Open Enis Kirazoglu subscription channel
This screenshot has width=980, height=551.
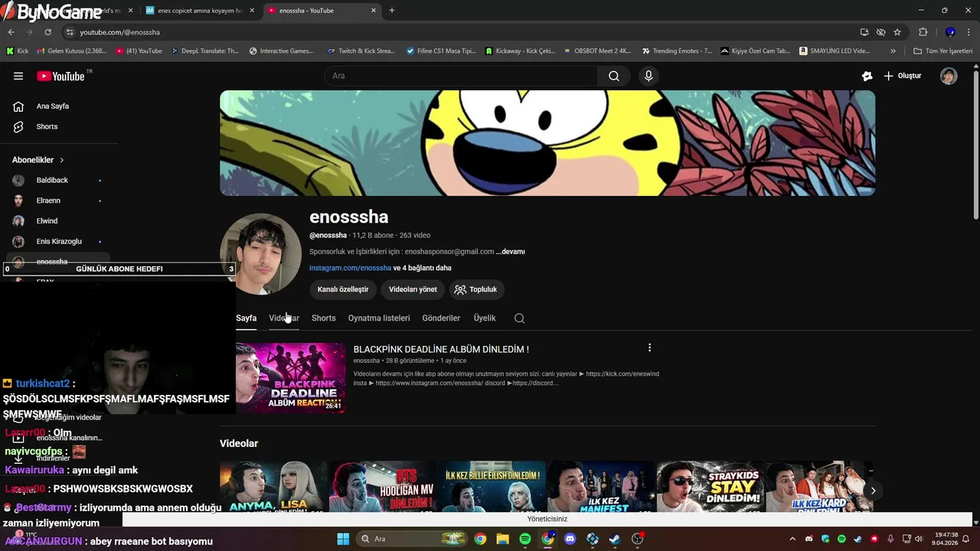[x=57, y=241]
